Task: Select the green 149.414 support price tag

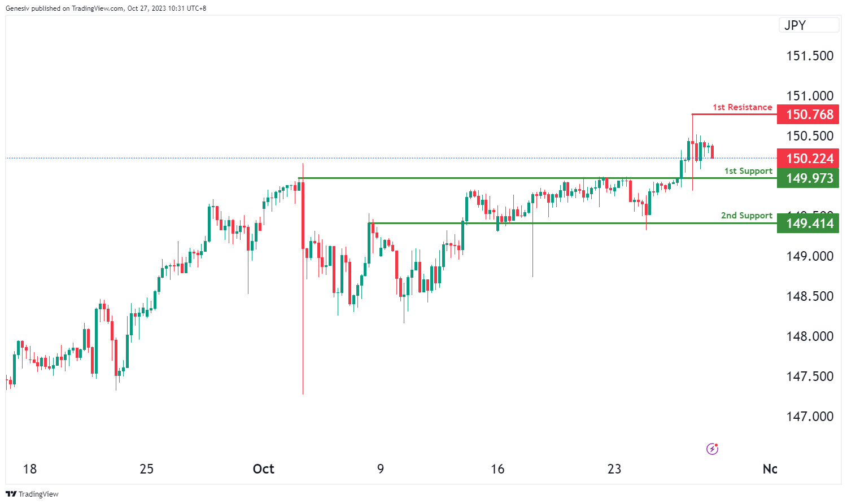Action: 808,223
